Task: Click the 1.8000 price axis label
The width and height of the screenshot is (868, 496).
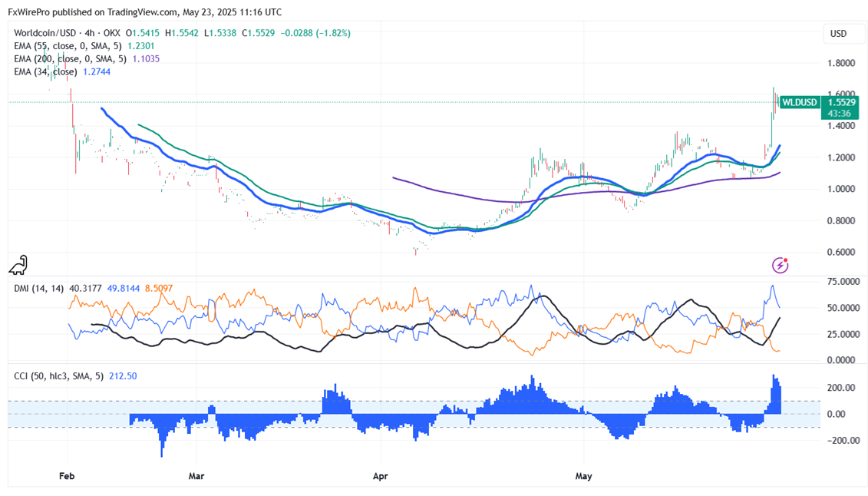Action: point(841,63)
